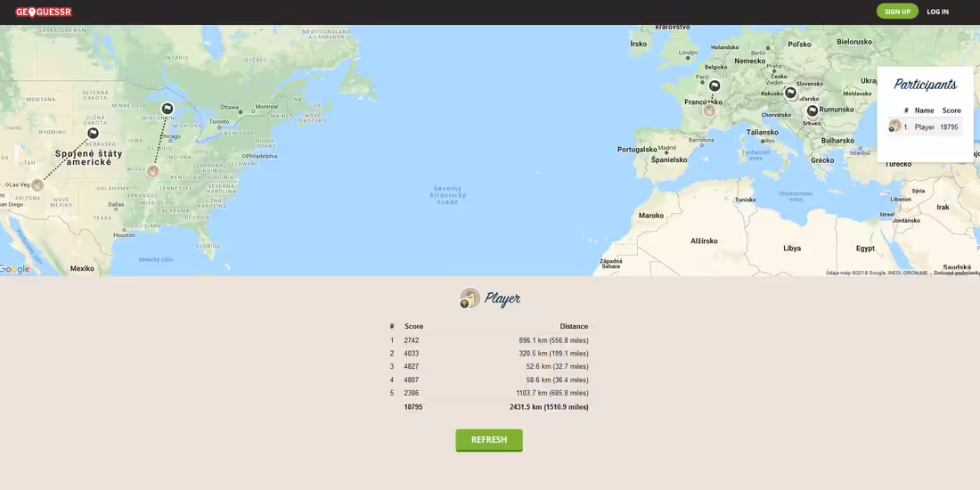
Task: Click the round 5 score 2386
Action: tap(412, 393)
